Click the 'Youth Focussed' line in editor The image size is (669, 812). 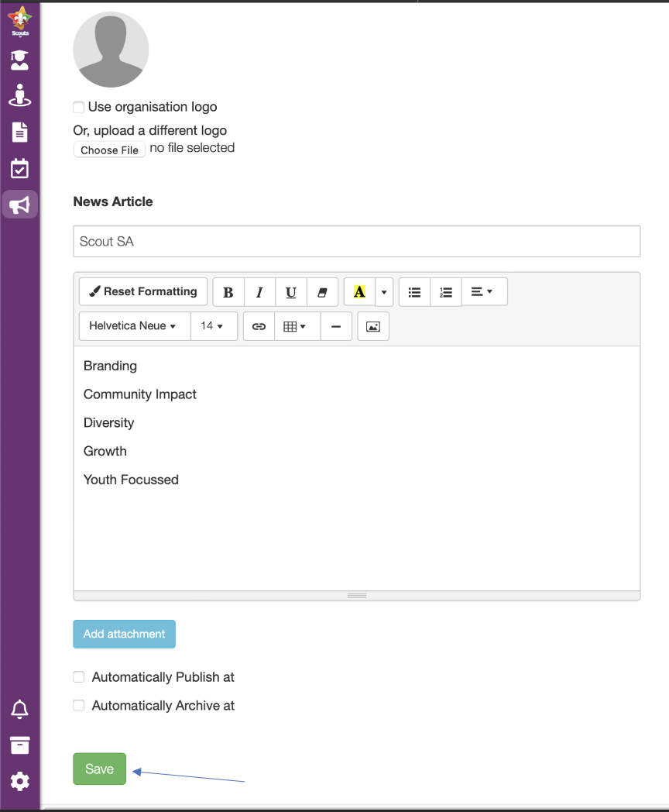131,480
